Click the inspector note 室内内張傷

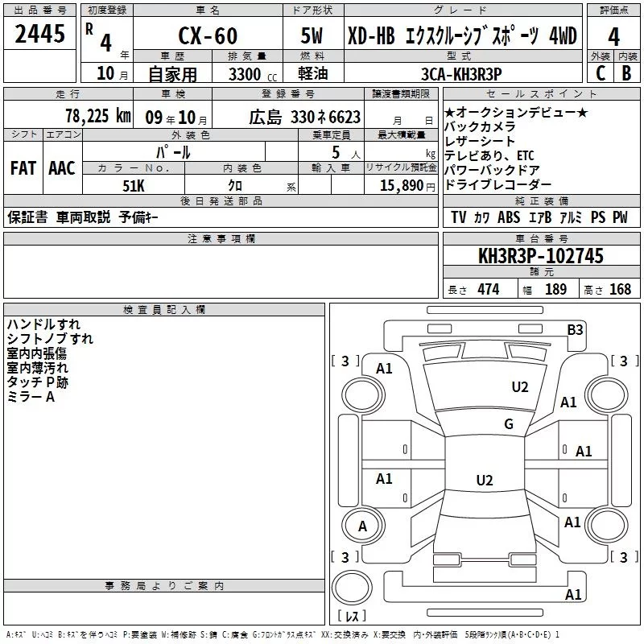click(x=36, y=353)
